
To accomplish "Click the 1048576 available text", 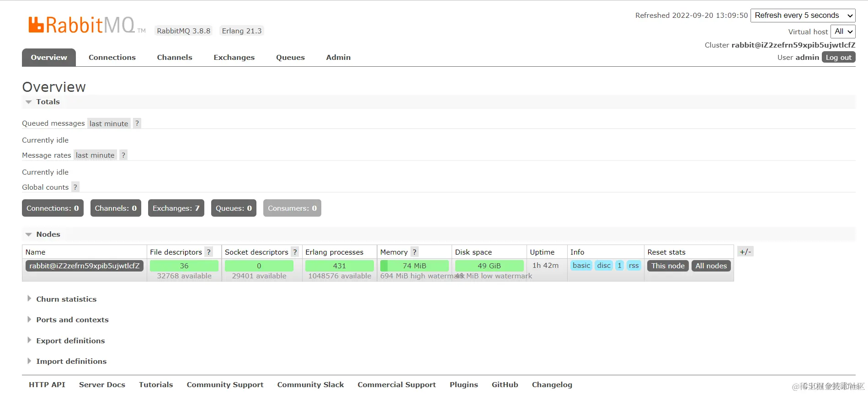I will coord(340,276).
